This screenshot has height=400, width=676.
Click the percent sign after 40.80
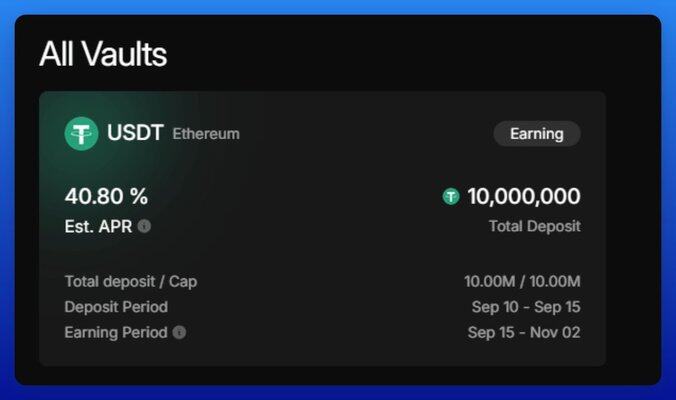click(140, 197)
